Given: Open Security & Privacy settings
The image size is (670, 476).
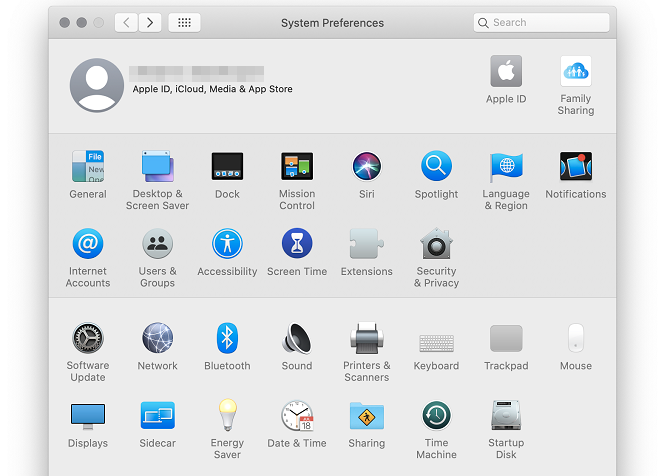Looking at the screenshot, I should pyautogui.click(x=436, y=244).
